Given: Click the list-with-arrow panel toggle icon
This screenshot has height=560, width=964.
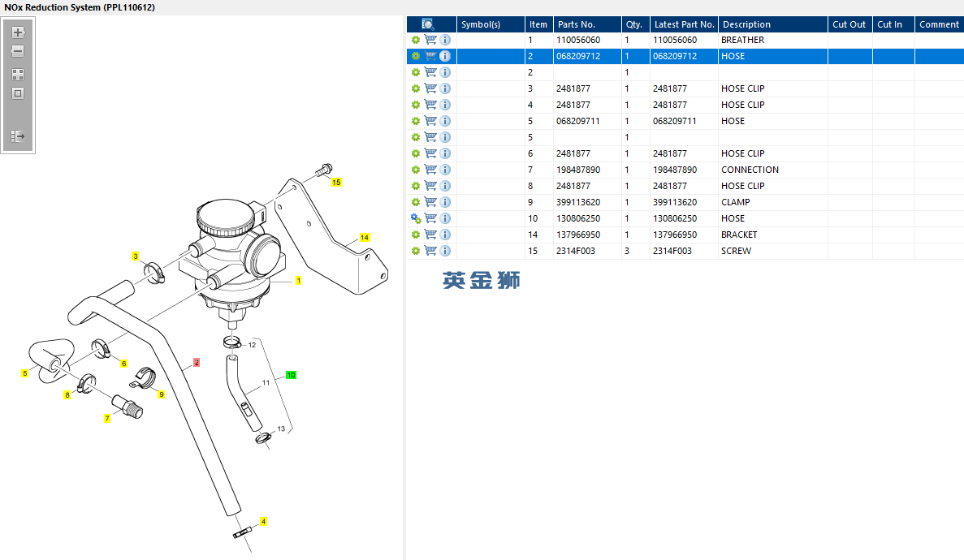Looking at the screenshot, I should point(18,136).
